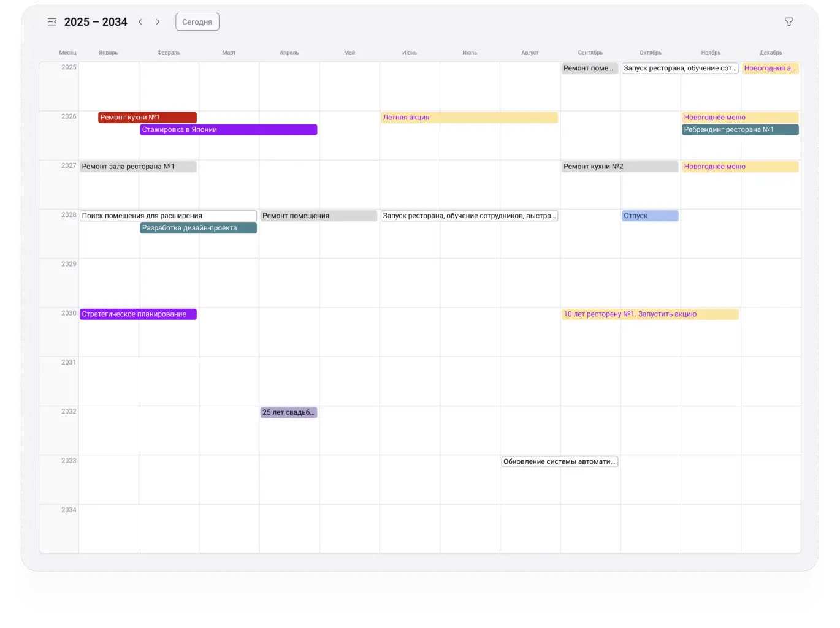The height and width of the screenshot is (628, 840).
Task: Navigate back with the left chevron arrow
Action: coord(140,21)
